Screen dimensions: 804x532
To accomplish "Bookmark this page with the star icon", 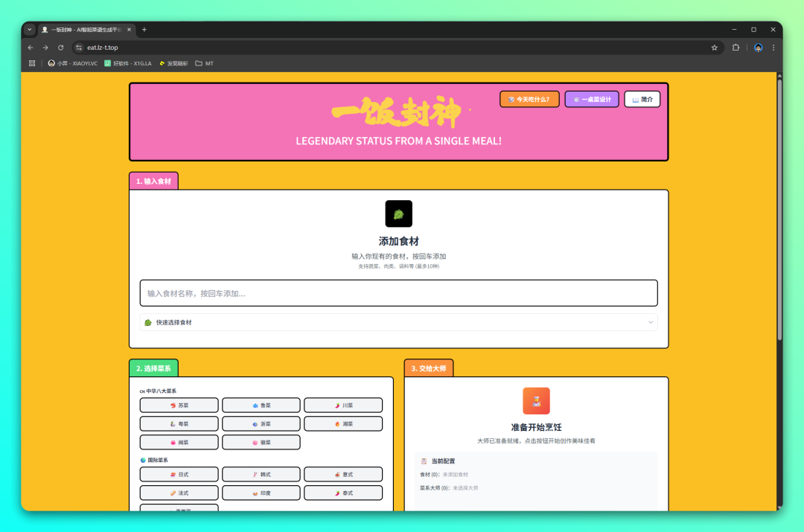I will 714,48.
